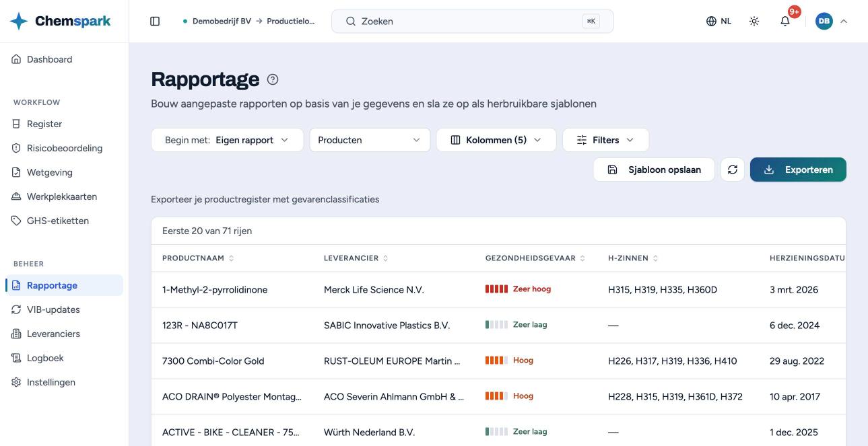The width and height of the screenshot is (868, 446).
Task: Switch the light/dark theme sun icon
Action: (754, 22)
